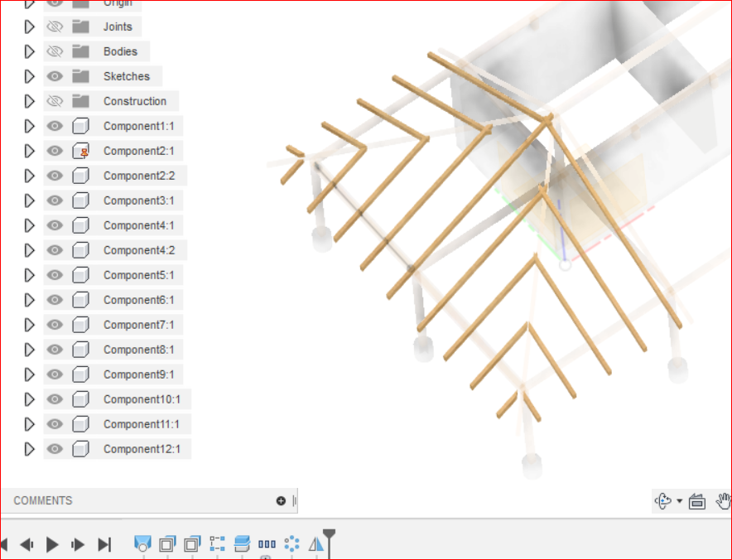732x560 pixels.
Task: Click the Component8:1 cube icon
Action: click(x=80, y=350)
